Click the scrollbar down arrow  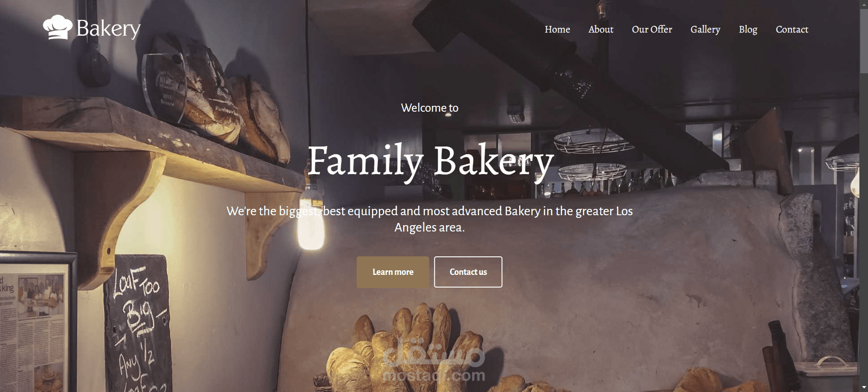863,388
